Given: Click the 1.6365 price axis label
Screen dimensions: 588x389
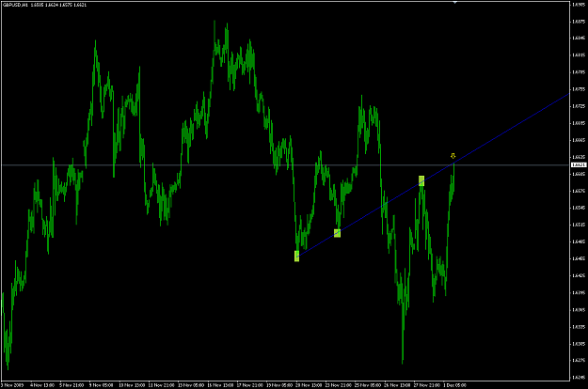Looking at the screenshot, I should point(579,310).
